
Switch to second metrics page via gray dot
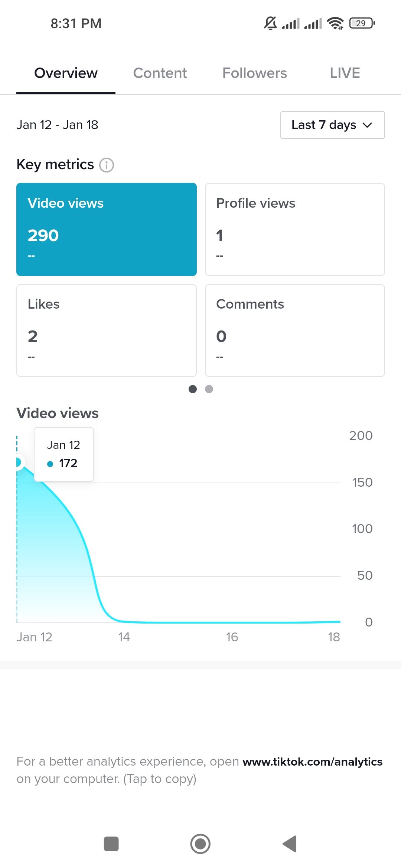pos(209,389)
